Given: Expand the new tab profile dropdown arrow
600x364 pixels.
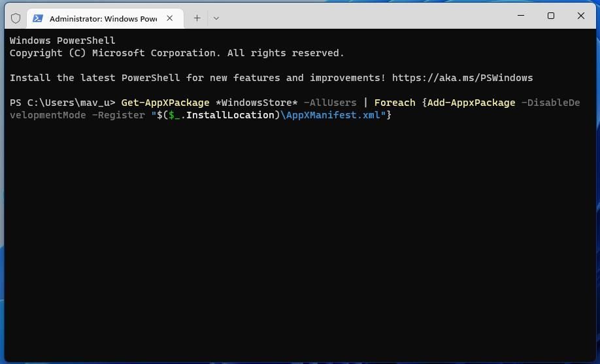Looking at the screenshot, I should pos(216,18).
